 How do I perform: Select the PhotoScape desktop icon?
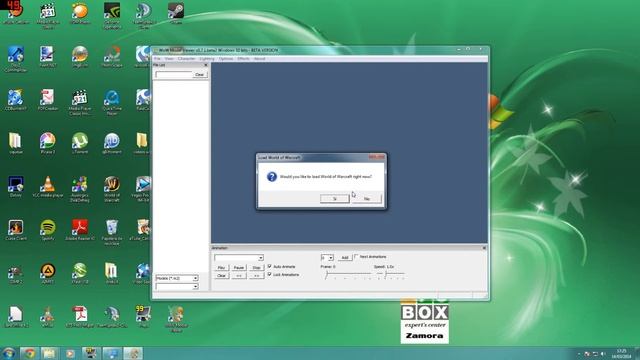point(111,57)
